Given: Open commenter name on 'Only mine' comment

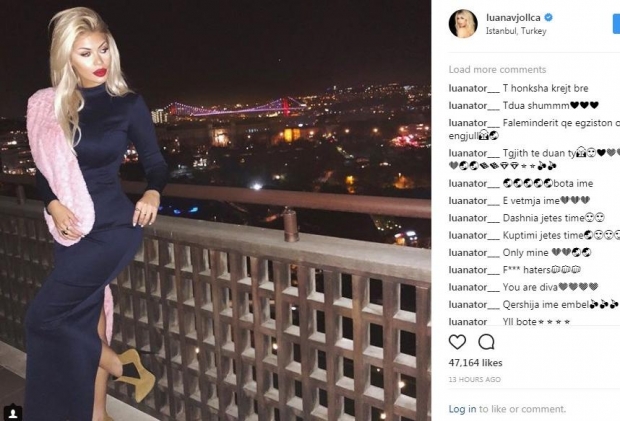Looking at the screenshot, I should pyautogui.click(x=474, y=253).
